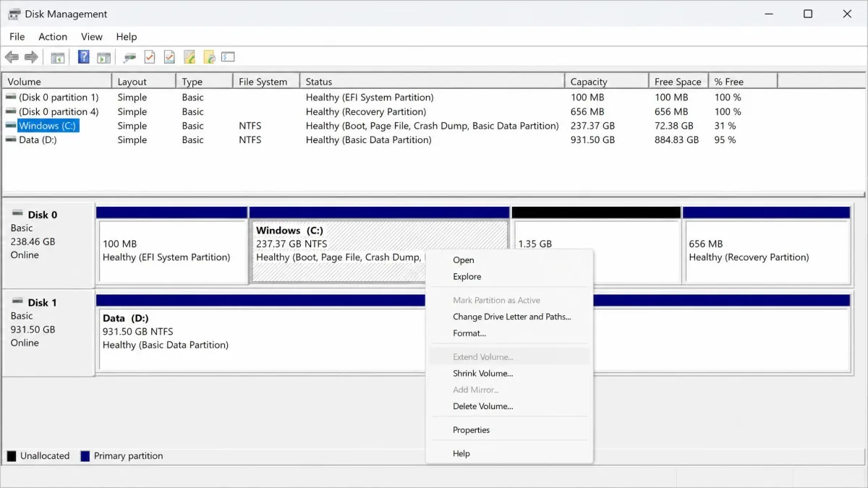Image resolution: width=868 pixels, height=488 pixels.
Task: Click the greyed Extend Volume... entry
Action: (509, 357)
